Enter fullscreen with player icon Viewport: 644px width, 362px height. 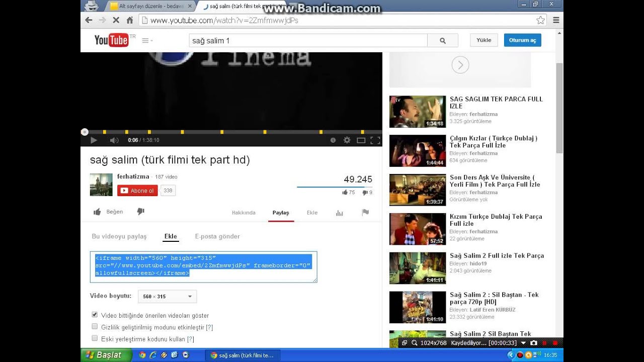pyautogui.click(x=375, y=140)
